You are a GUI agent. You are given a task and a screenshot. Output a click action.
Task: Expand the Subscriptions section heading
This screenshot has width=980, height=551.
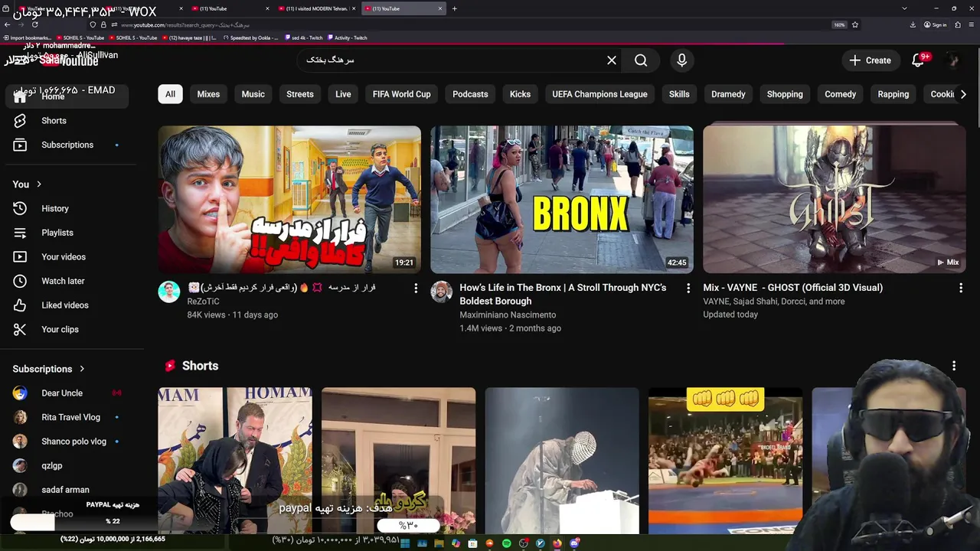pos(49,369)
